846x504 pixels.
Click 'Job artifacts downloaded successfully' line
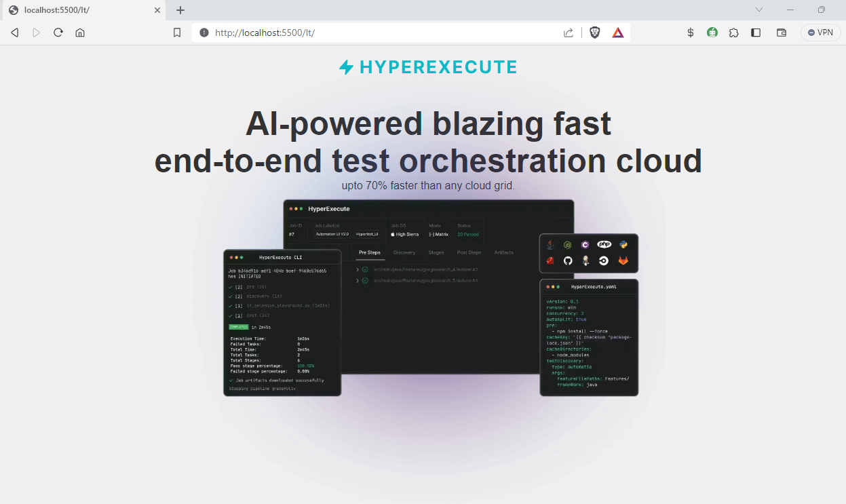277,381
